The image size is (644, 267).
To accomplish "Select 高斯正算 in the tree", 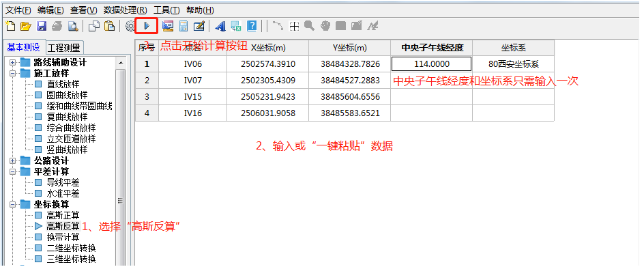I will pos(63,214).
